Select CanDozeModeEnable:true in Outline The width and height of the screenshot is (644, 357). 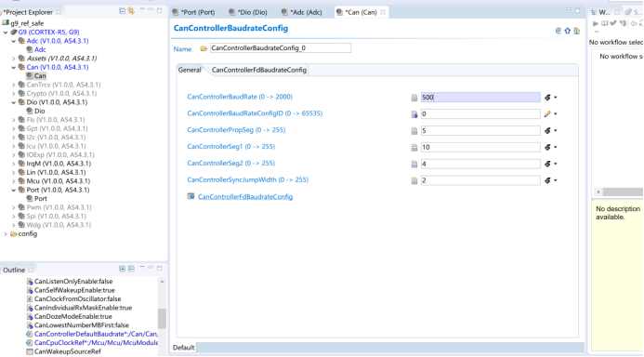click(x=73, y=317)
